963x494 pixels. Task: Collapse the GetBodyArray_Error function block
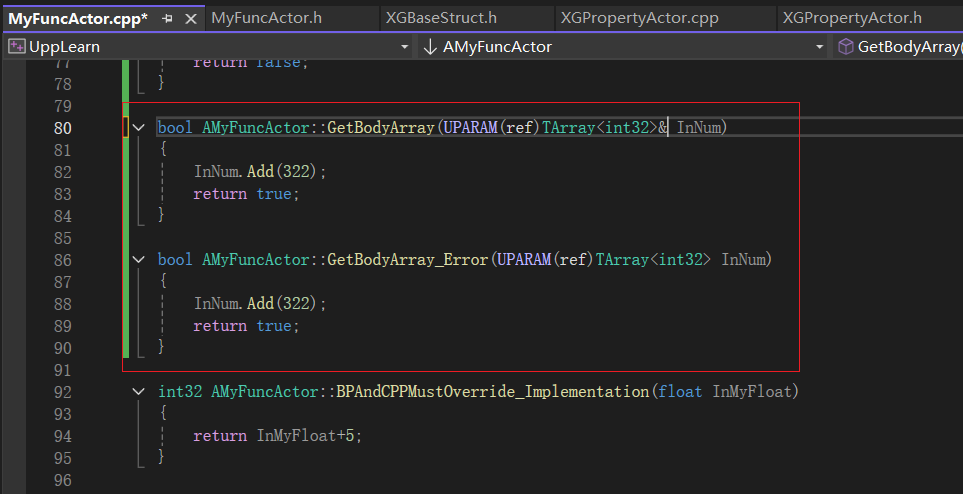point(139,260)
